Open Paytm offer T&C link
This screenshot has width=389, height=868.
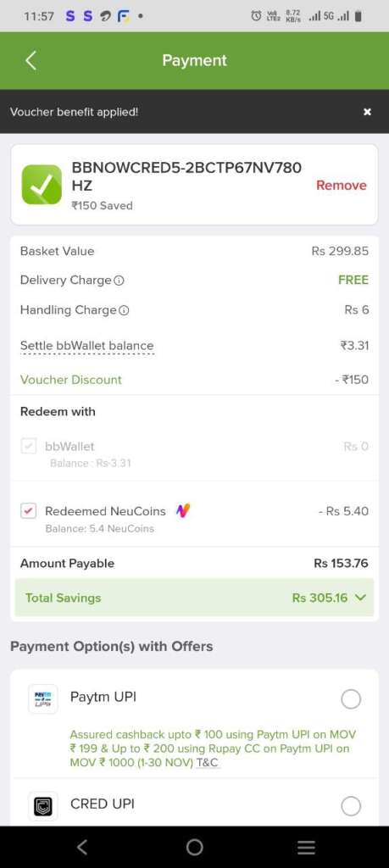(x=208, y=763)
